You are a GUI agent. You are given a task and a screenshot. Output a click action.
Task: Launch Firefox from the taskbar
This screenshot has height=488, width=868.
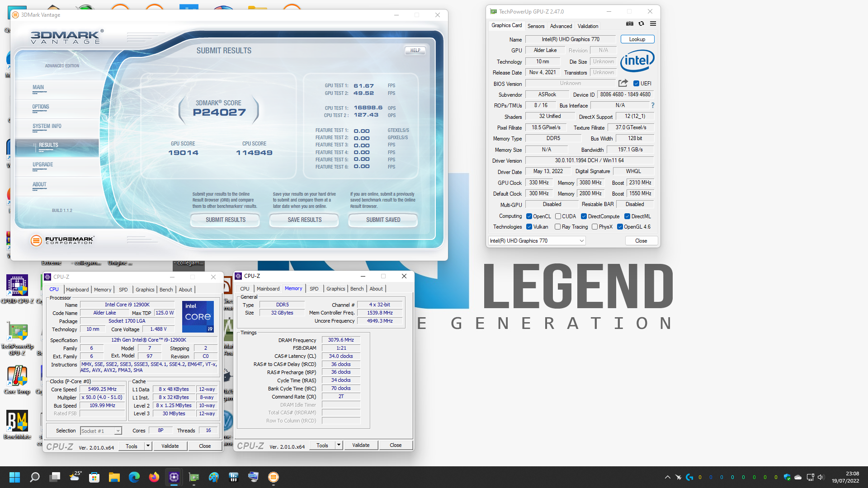click(154, 477)
